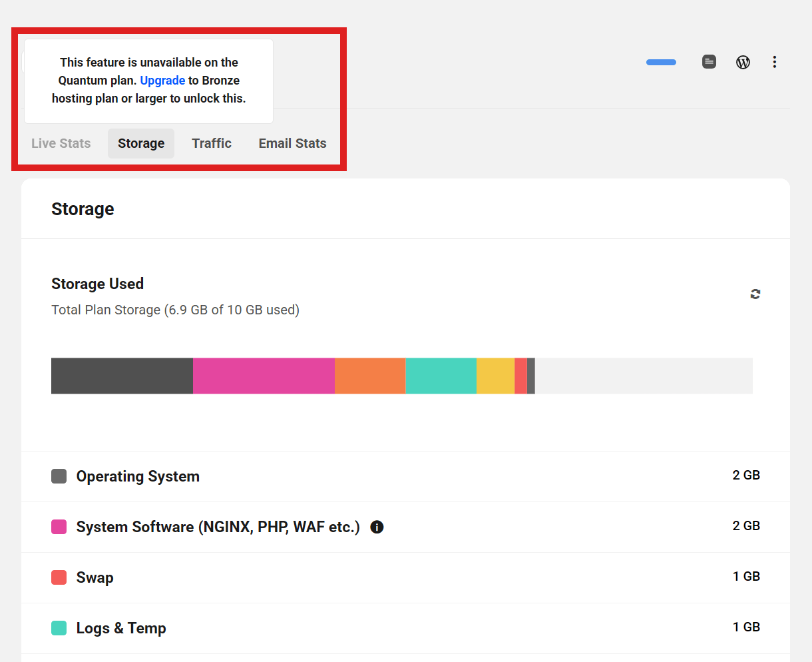Click the 2 GB value for System Software

[746, 526]
